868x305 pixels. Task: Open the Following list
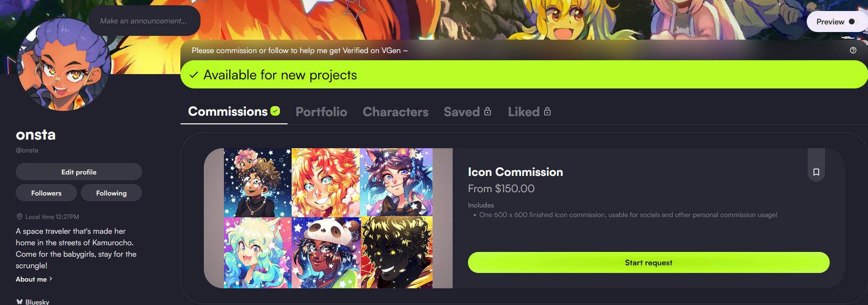[x=111, y=193]
